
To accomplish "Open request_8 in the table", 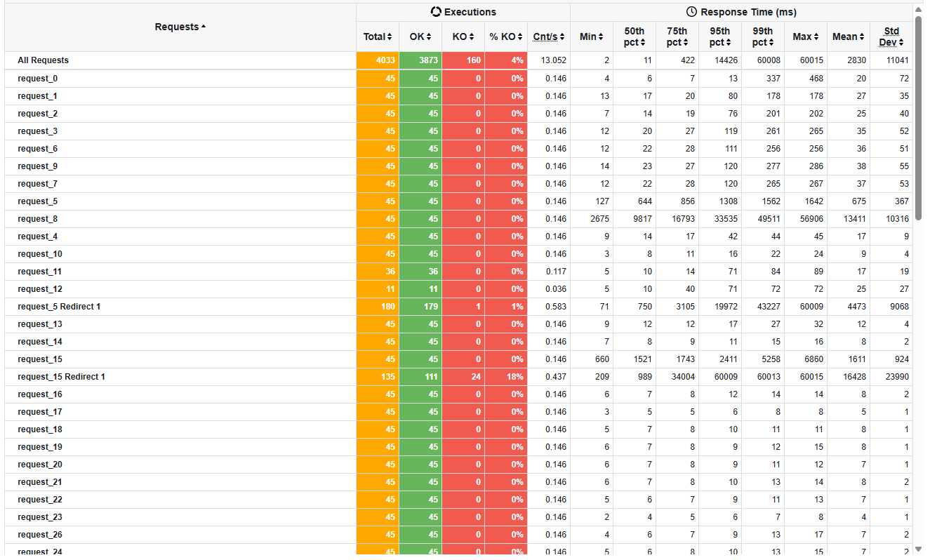I will click(x=38, y=219).
